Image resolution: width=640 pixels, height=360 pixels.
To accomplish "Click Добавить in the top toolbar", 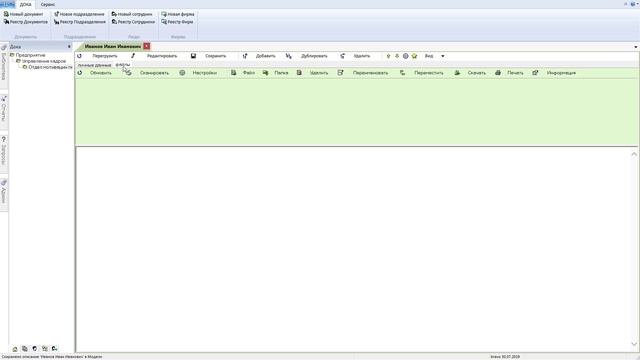I will pyautogui.click(x=259, y=56).
